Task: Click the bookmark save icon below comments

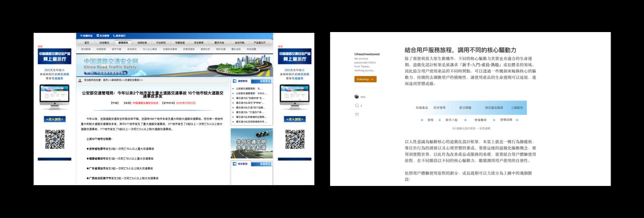Action: click(x=357, y=115)
